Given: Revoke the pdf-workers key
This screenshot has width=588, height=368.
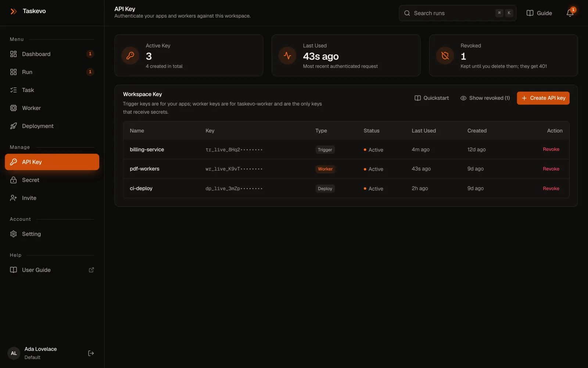Looking at the screenshot, I should [x=551, y=169].
